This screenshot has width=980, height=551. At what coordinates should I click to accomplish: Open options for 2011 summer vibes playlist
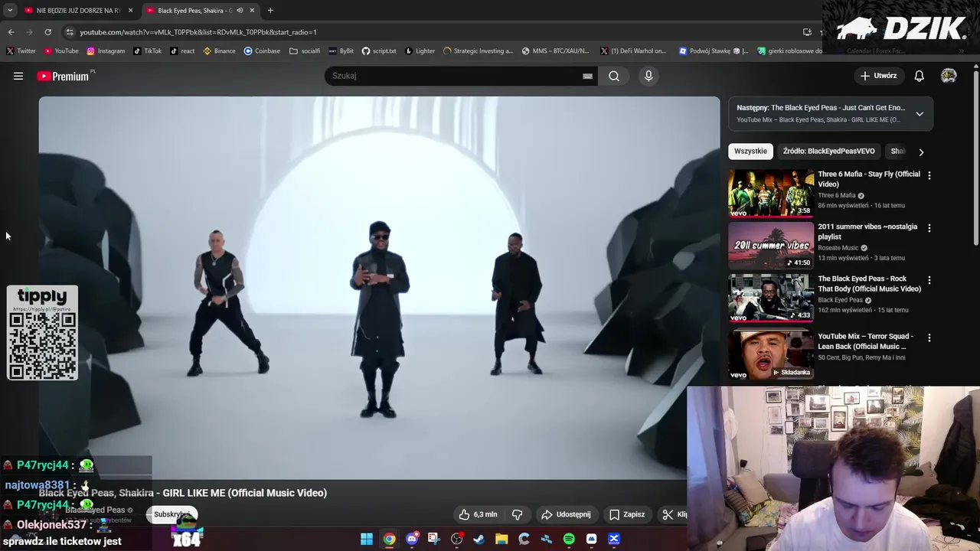tap(929, 228)
